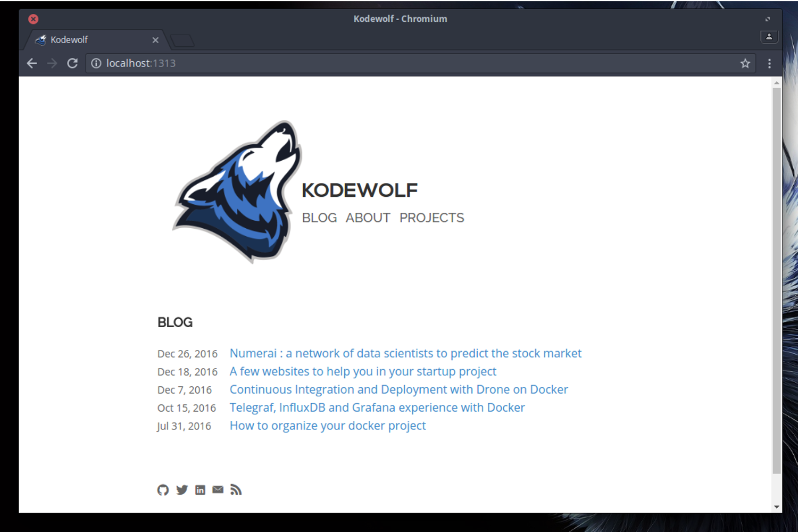
Task: Open the GitHub profile icon
Action: point(163,490)
